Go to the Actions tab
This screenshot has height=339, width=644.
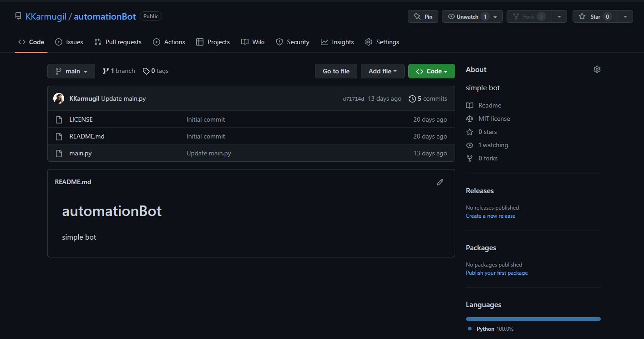[169, 42]
